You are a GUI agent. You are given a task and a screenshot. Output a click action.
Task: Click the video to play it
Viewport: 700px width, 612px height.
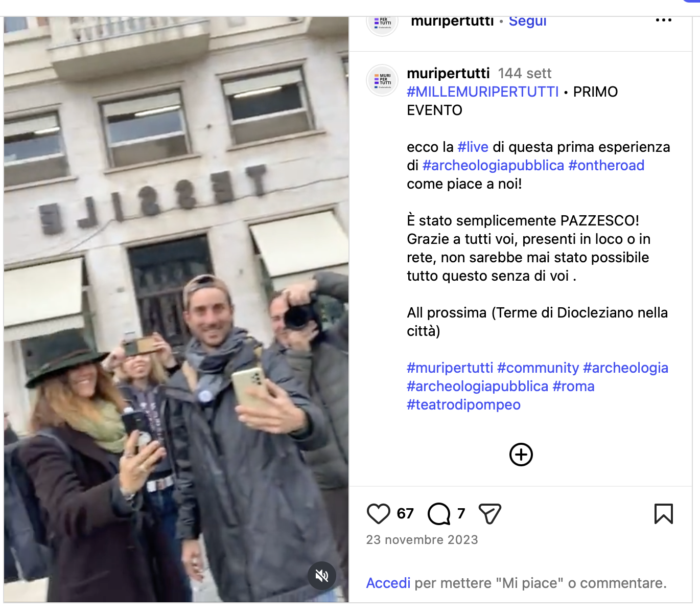coord(176,309)
